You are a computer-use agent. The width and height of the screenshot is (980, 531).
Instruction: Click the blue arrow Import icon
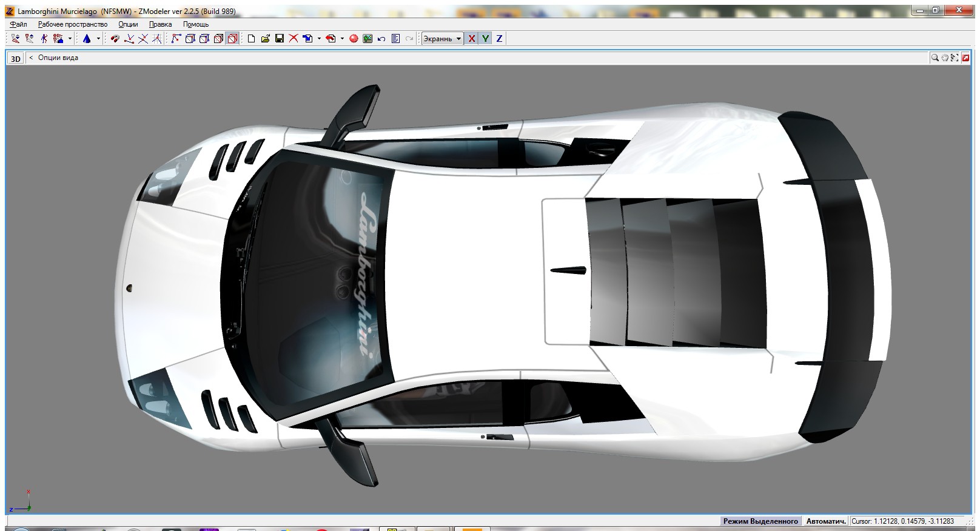(308, 39)
